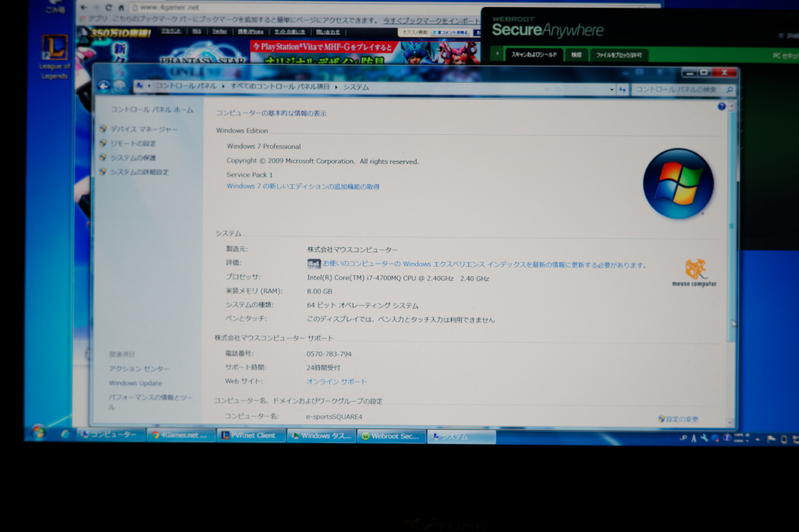This screenshot has height=532, width=799.
Task: Click the Service Pack 1 text
Action: (x=249, y=174)
